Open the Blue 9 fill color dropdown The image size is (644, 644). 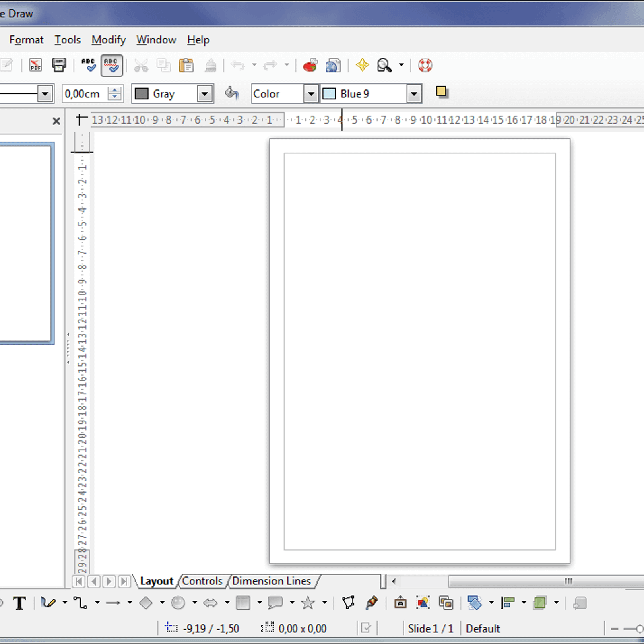pos(414,94)
